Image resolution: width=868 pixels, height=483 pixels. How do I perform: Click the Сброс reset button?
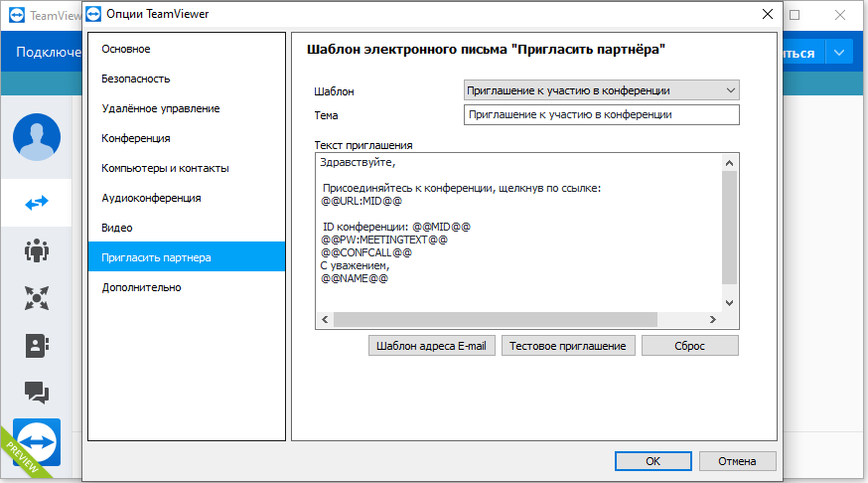pyautogui.click(x=690, y=346)
